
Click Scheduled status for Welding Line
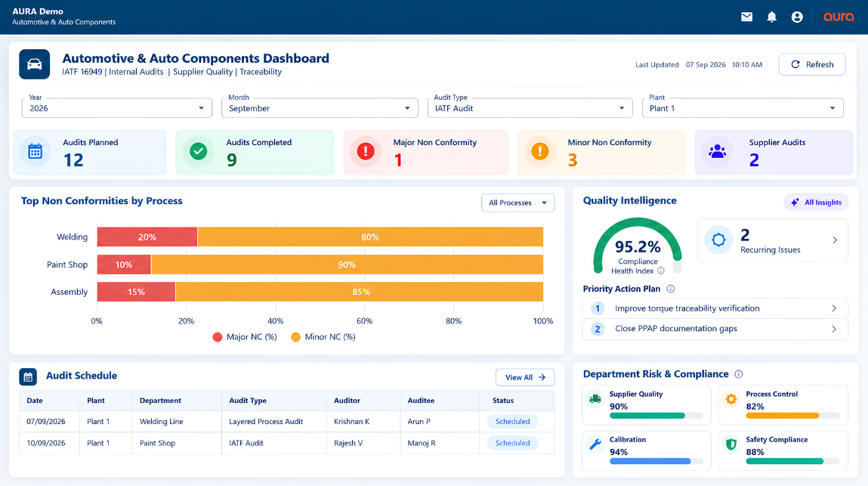point(513,422)
